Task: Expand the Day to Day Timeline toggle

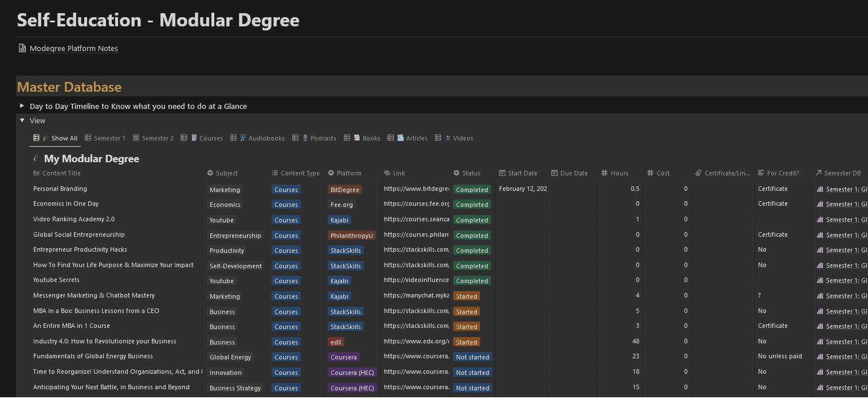Action: [22, 106]
